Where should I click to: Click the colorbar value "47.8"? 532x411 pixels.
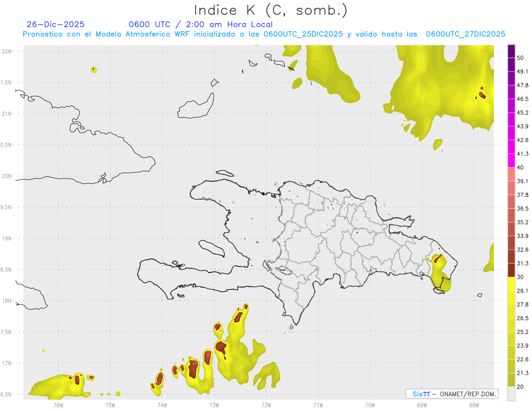[523, 86]
